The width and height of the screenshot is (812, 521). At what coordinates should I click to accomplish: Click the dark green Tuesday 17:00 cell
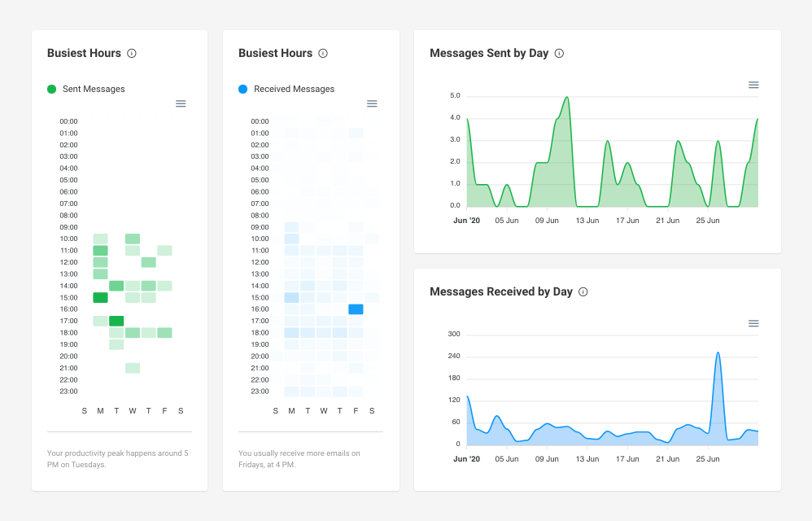[x=116, y=321]
